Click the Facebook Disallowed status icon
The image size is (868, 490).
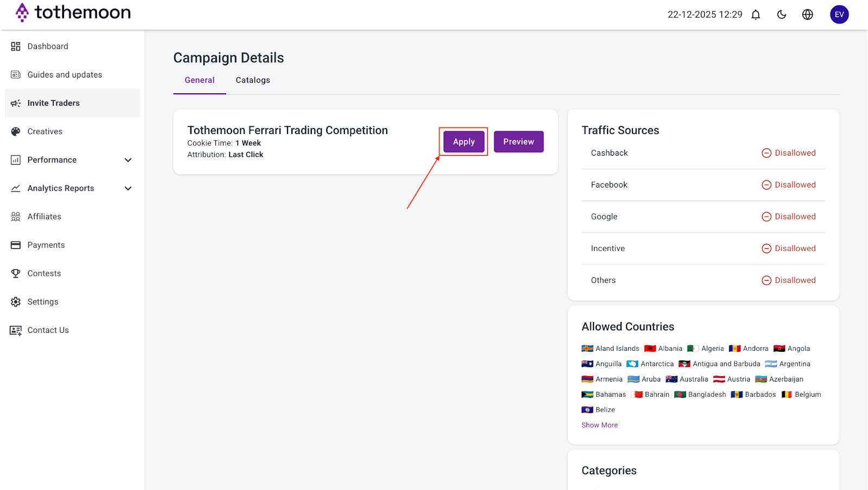click(767, 185)
